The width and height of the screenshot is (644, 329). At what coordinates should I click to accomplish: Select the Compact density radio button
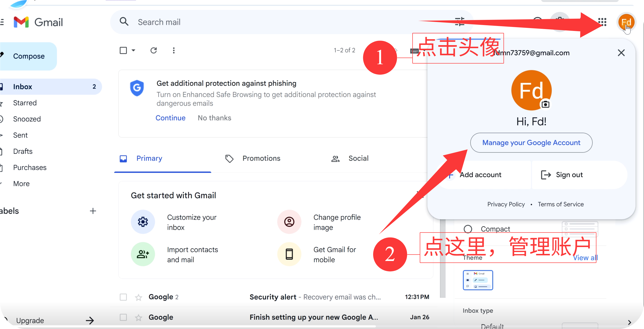[x=468, y=229]
